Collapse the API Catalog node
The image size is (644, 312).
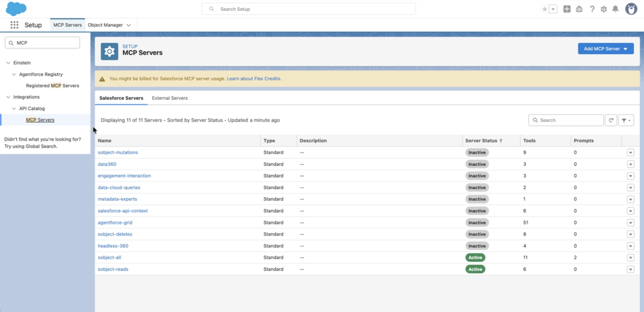pyautogui.click(x=14, y=108)
